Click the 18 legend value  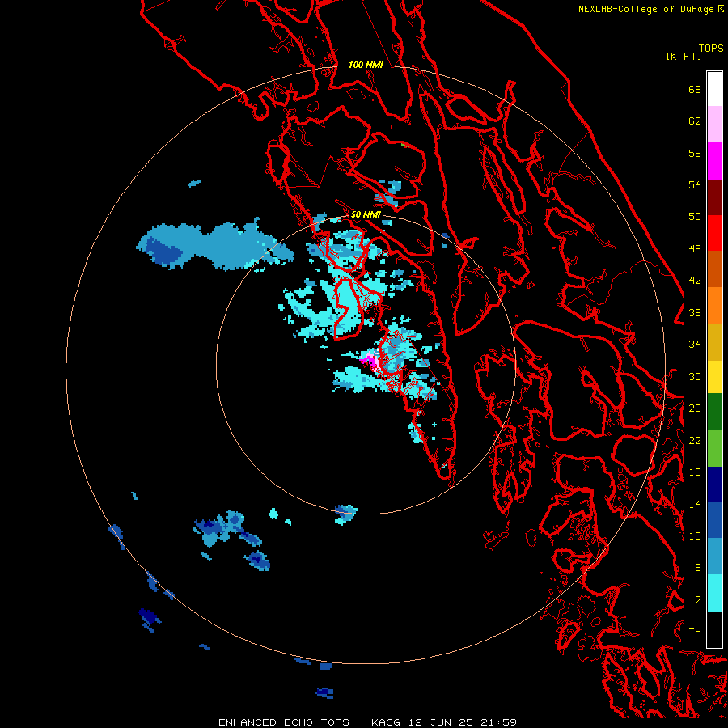point(695,472)
